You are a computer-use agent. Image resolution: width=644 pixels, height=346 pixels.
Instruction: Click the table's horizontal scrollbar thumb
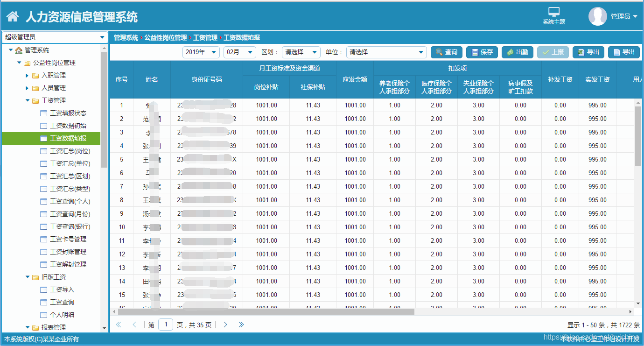pos(266,311)
